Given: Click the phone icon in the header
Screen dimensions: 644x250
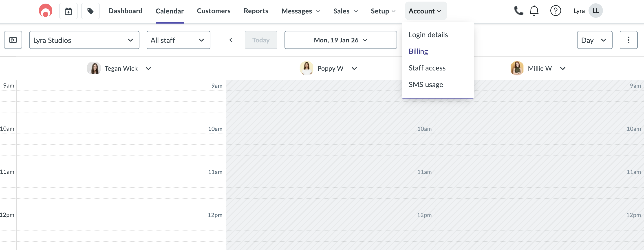Looking at the screenshot, I should [518, 11].
